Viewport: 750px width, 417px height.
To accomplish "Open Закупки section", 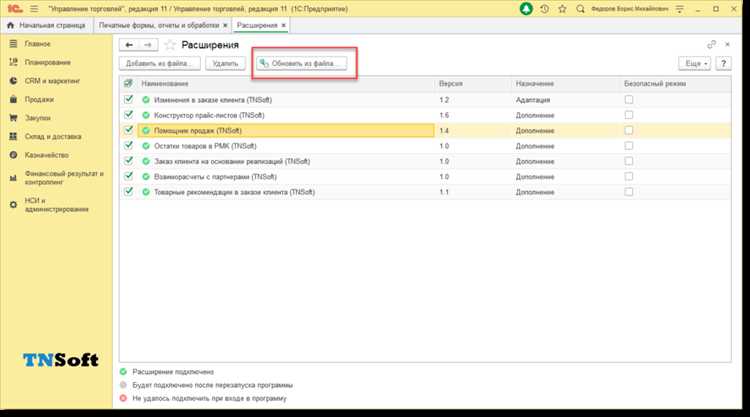I will [38, 118].
